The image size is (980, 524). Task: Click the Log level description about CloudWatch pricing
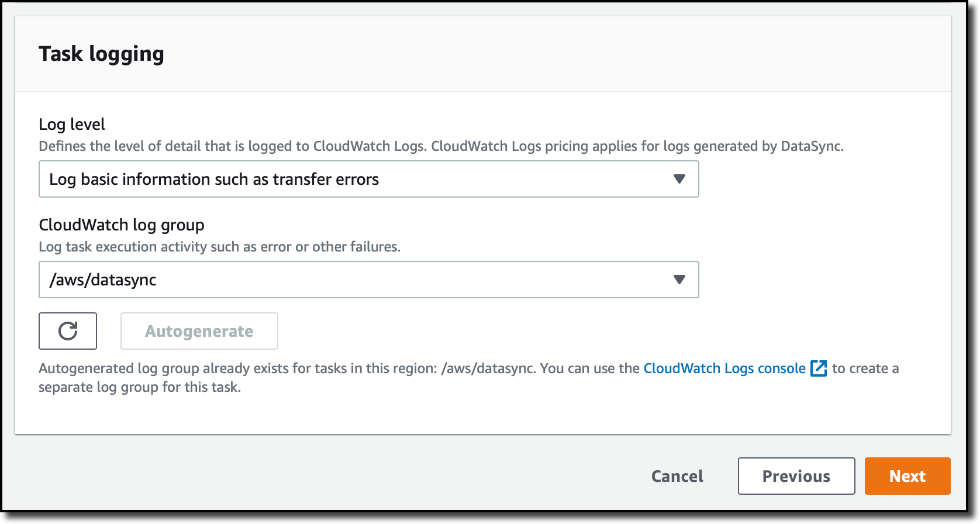point(441,146)
